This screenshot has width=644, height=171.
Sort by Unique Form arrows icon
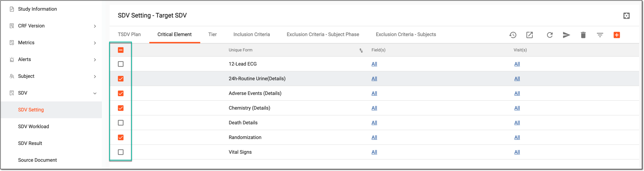361,50
